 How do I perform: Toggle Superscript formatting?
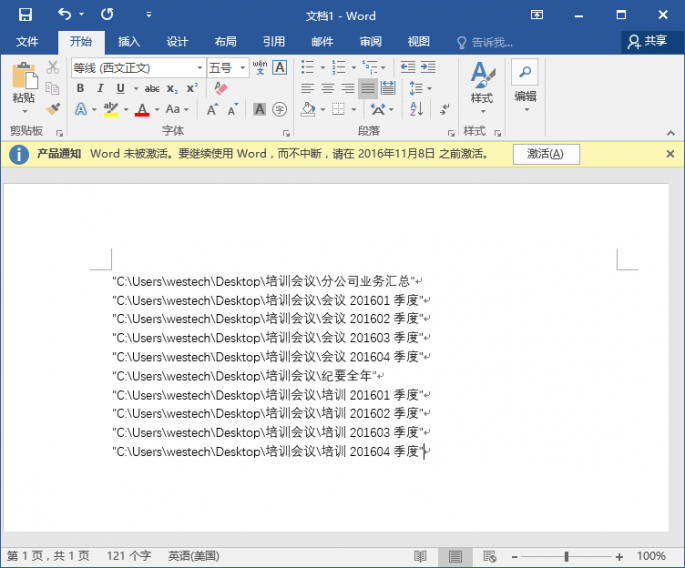192,88
